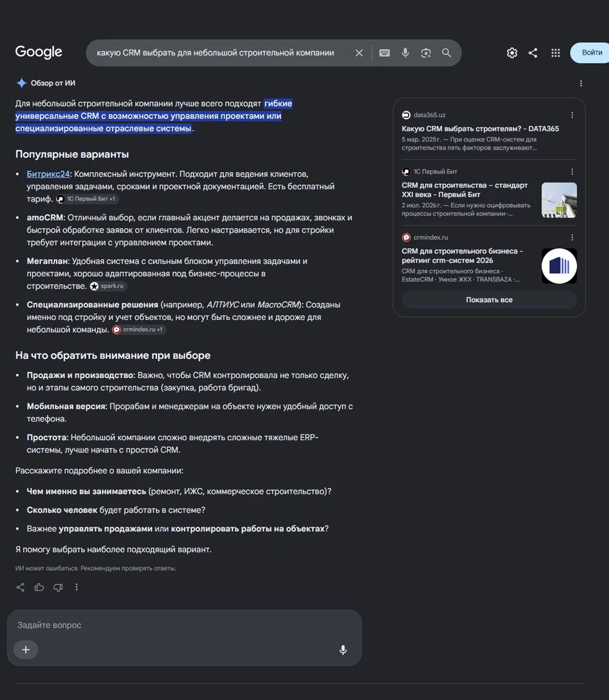This screenshot has width=609, height=700.
Task: Click the magnifier search icon
Action: click(x=446, y=53)
